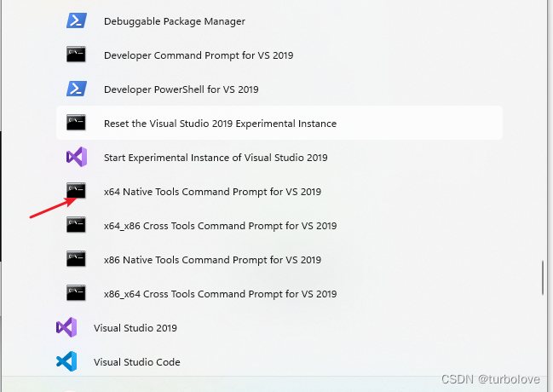Click the Reset Experimental Instance console icon
Screen dimensions: 553x392
pyautogui.click(x=76, y=123)
